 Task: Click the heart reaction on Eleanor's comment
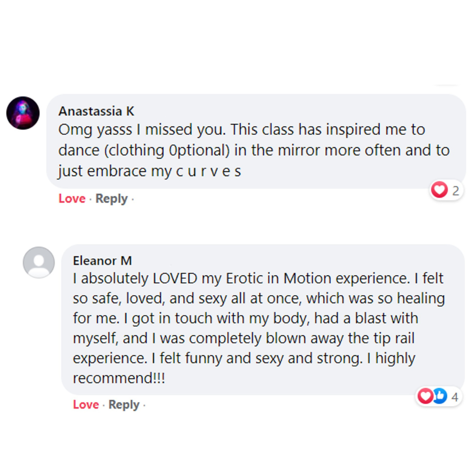pos(425,396)
